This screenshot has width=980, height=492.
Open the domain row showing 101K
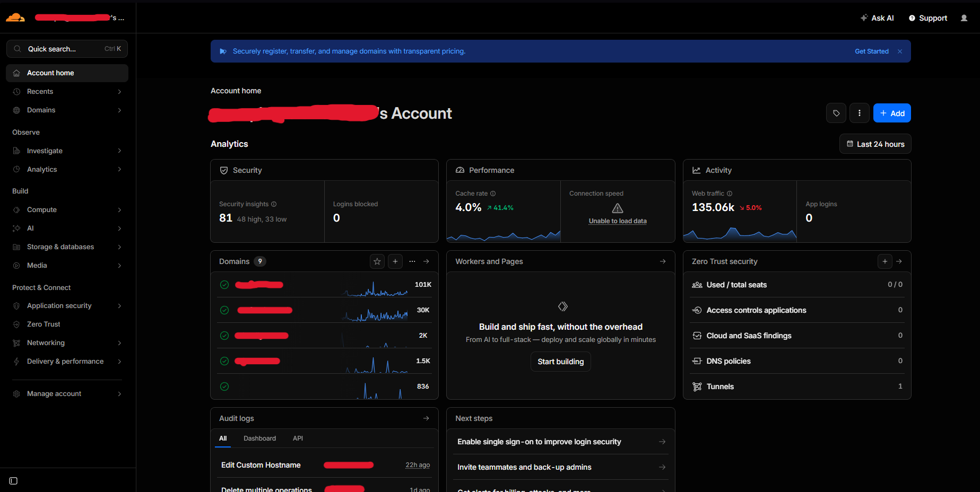click(325, 285)
